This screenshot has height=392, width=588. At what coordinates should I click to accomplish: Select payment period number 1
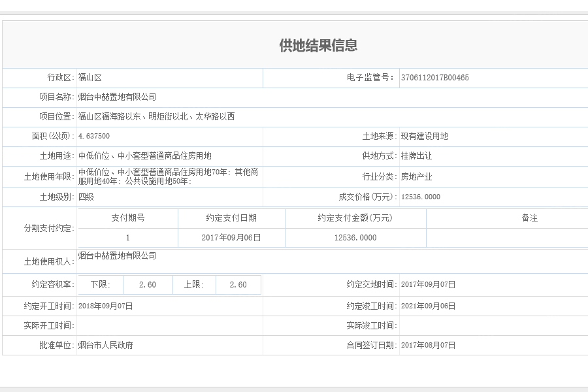128,238
